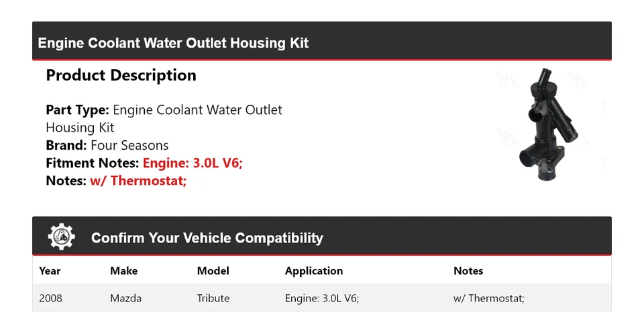Click the Part Type label
The image size is (644, 333).
point(77,109)
